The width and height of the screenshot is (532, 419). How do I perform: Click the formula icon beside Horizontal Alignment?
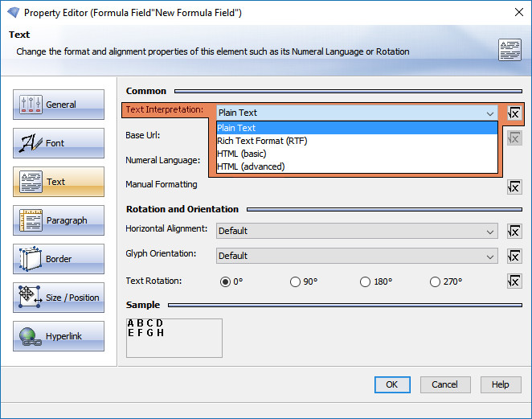(x=514, y=231)
